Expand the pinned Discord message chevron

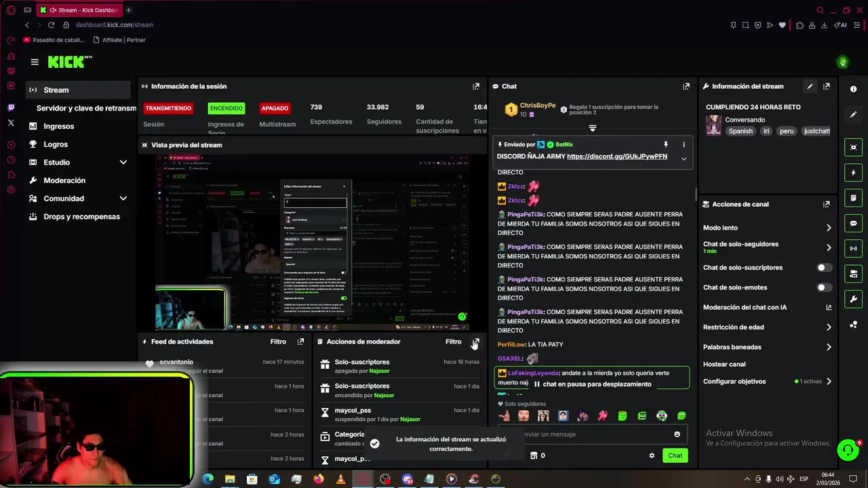coord(684,159)
